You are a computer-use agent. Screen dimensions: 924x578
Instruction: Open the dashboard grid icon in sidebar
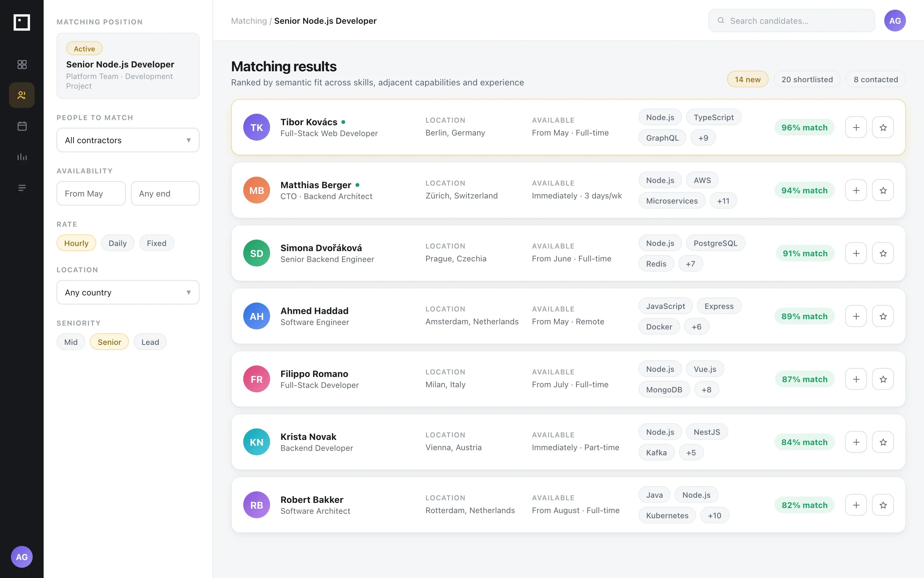click(22, 64)
